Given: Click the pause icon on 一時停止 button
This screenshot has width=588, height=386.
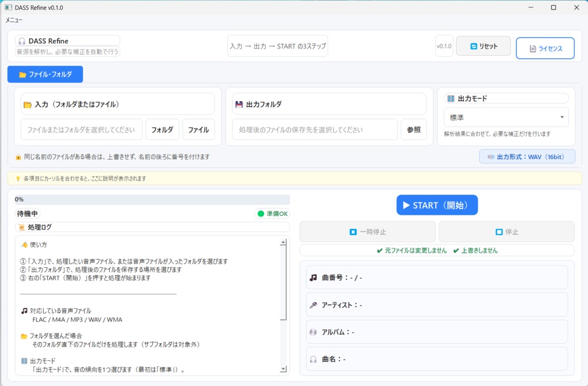Looking at the screenshot, I should pos(353,232).
